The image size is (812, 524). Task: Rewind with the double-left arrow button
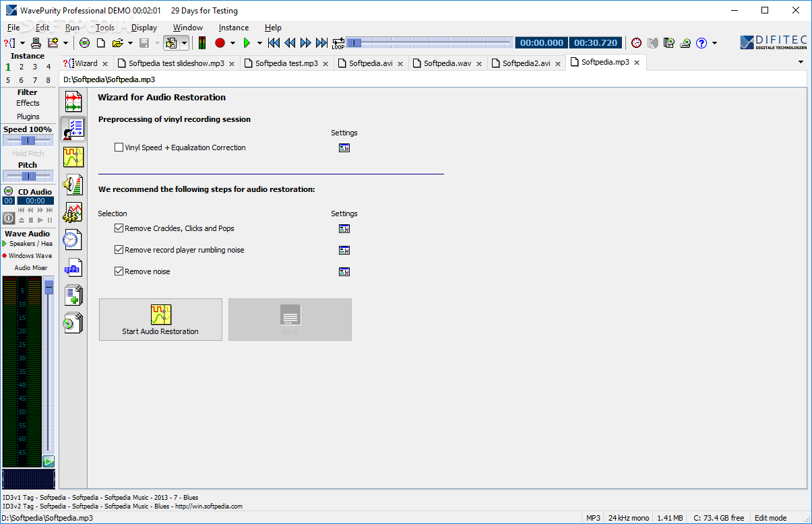click(290, 43)
